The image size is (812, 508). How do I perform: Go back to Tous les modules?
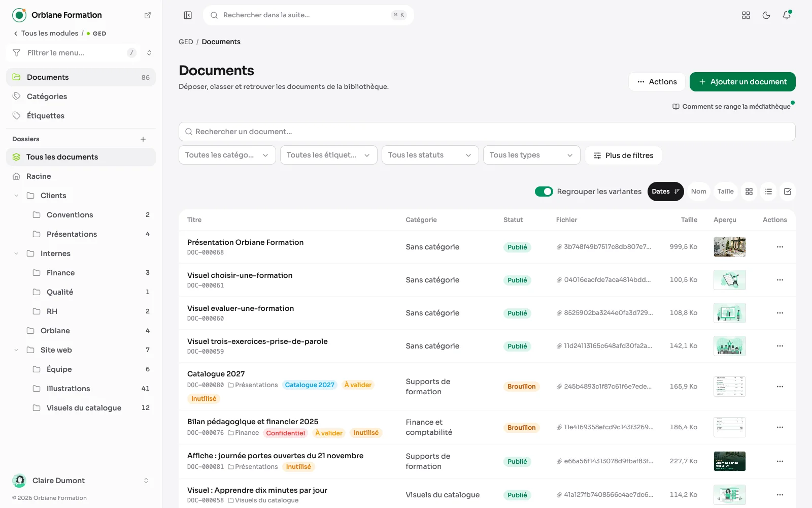[46, 34]
